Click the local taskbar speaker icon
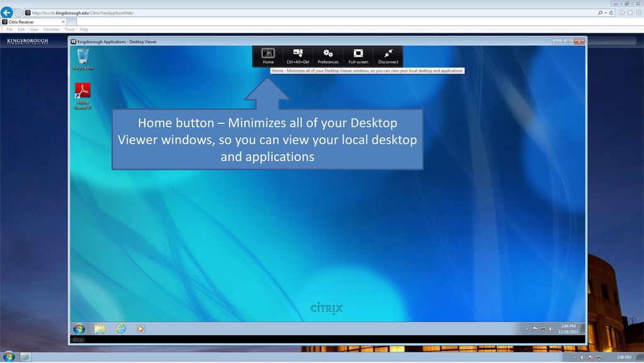The image size is (644, 363). (582, 358)
